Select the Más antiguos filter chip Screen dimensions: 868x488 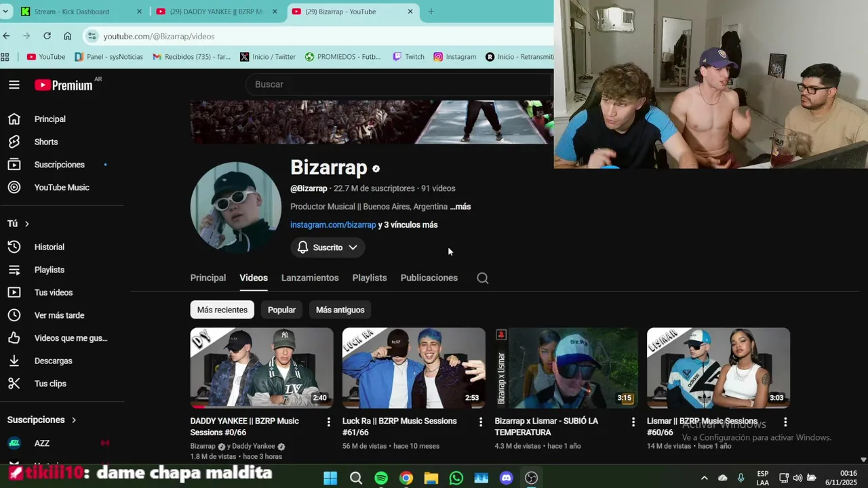pos(340,310)
